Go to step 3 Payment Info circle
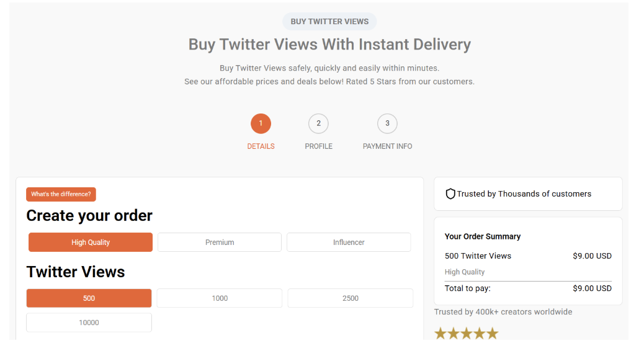 click(387, 123)
